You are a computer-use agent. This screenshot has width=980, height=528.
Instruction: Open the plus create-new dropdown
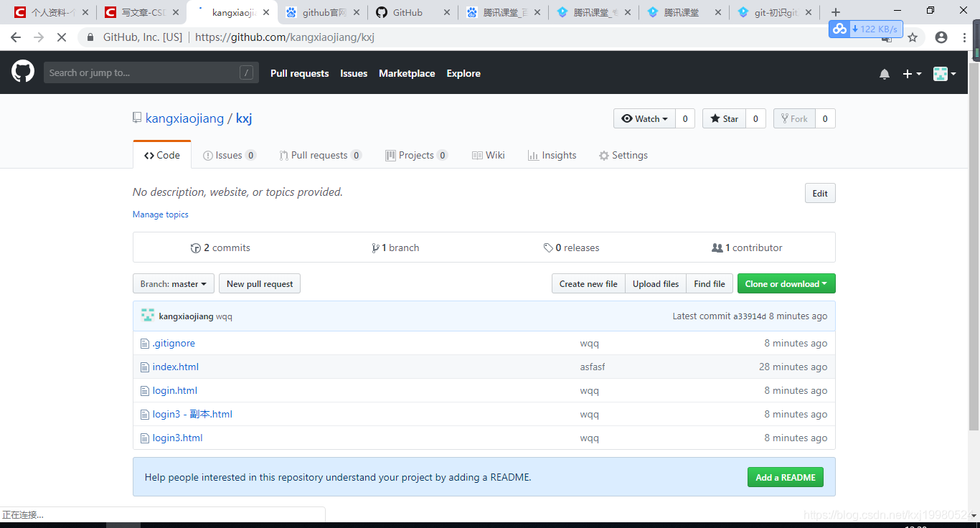[912, 74]
